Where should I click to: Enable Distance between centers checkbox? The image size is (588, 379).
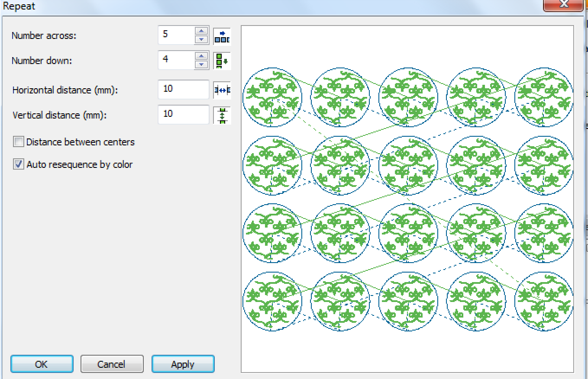click(19, 142)
